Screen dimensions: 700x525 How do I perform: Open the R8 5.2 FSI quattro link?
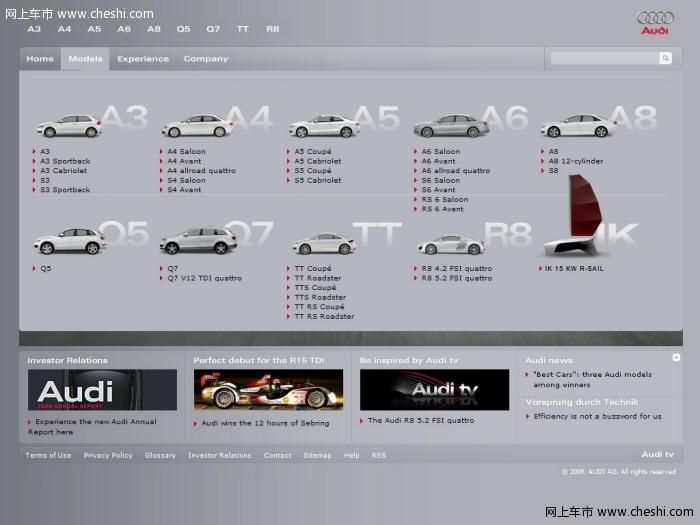[457, 278]
